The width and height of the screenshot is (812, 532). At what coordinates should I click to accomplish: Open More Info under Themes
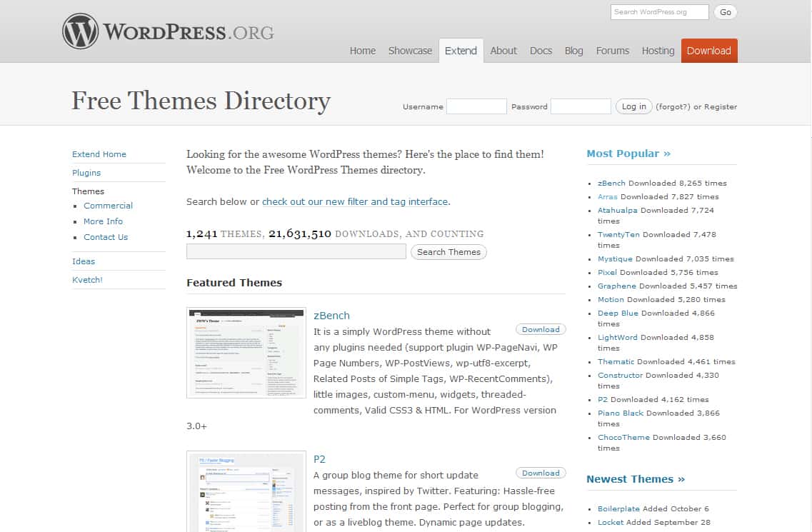pos(103,221)
